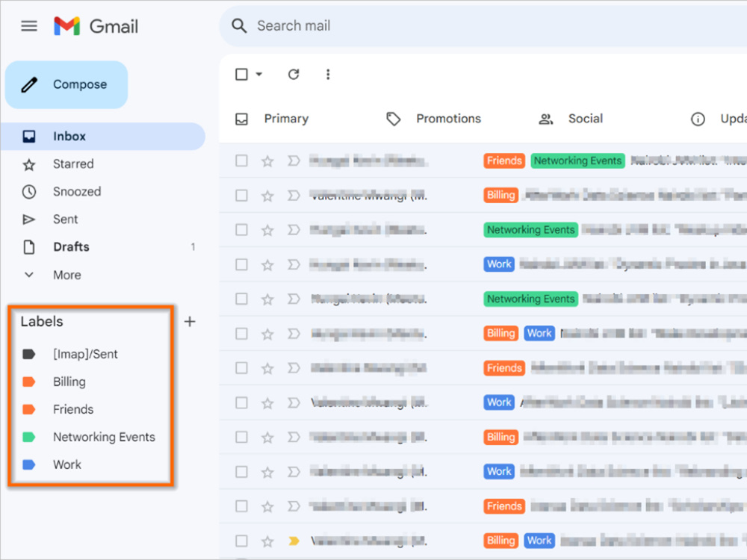Check the email tagged Friends and Networking Events

click(x=241, y=161)
